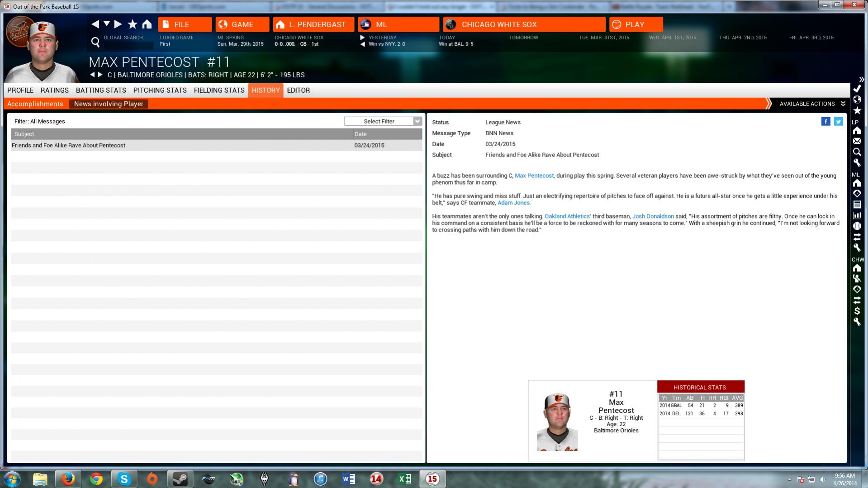Select the HISTORY tab
The height and width of the screenshot is (488, 868).
tap(266, 90)
